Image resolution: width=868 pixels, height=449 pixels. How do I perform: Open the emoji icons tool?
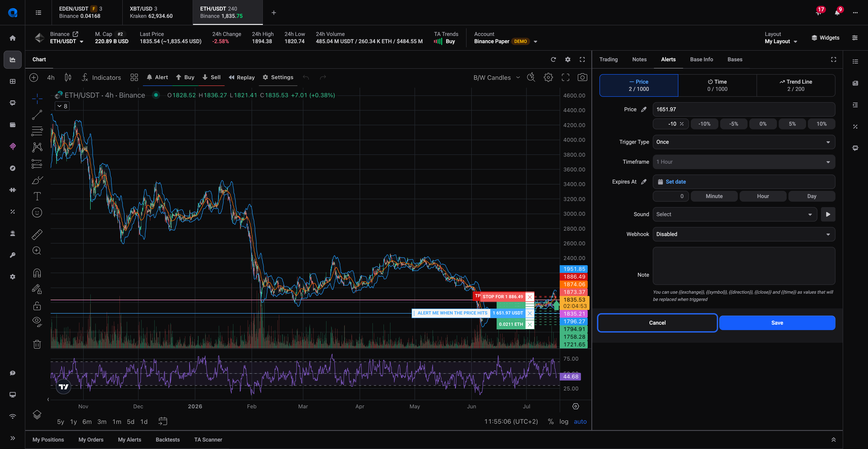pyautogui.click(x=37, y=212)
